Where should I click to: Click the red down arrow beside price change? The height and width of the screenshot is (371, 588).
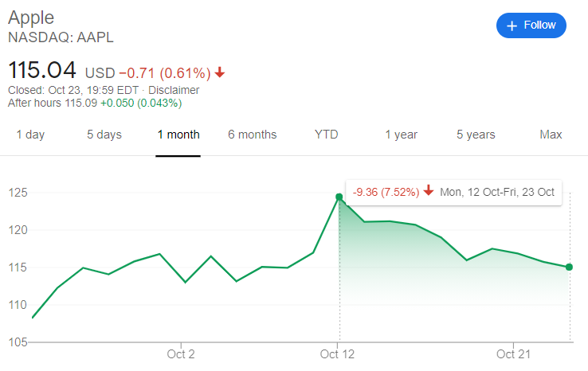pos(220,72)
